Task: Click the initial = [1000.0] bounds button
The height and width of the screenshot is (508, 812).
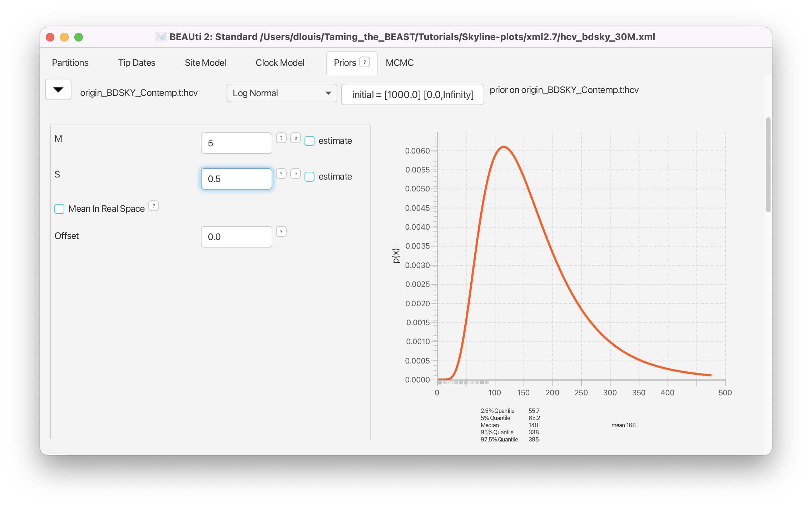Action: click(412, 94)
